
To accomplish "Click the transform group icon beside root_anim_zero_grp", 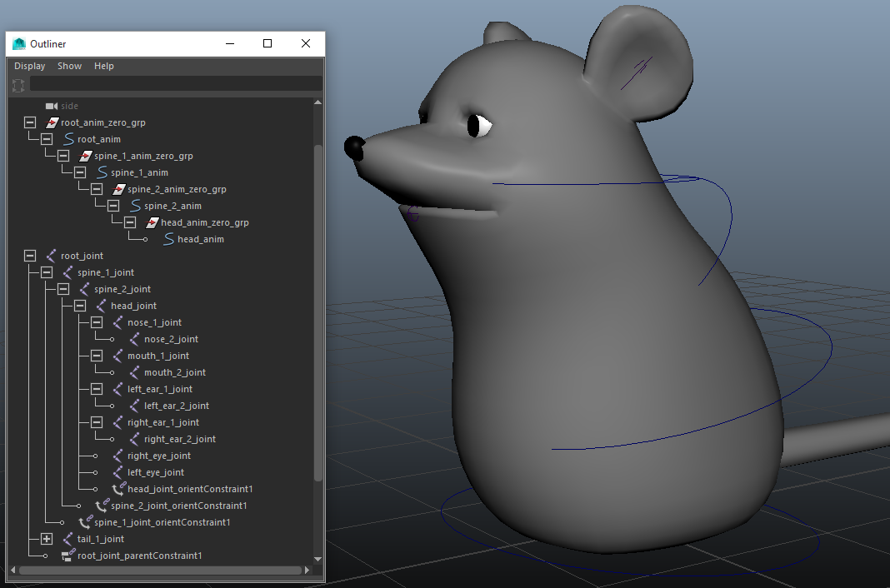I will [x=52, y=122].
